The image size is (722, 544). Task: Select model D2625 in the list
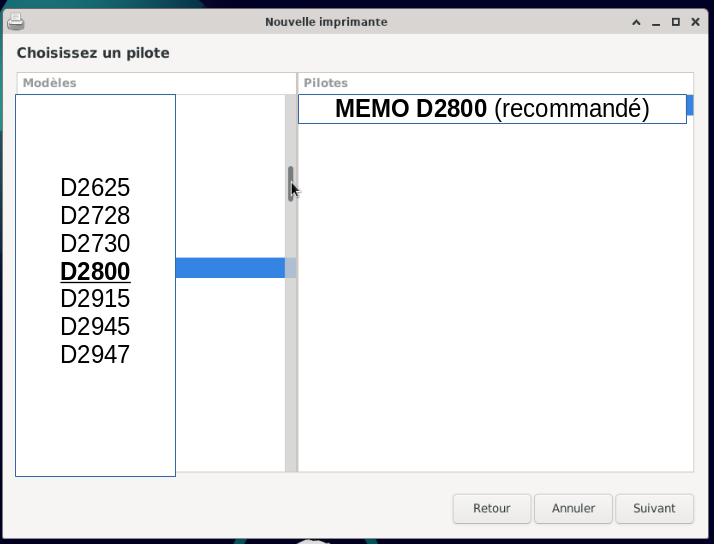point(95,188)
